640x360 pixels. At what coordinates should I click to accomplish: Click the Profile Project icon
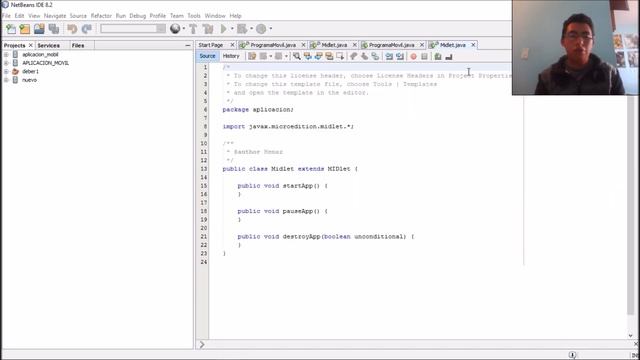click(x=261, y=29)
